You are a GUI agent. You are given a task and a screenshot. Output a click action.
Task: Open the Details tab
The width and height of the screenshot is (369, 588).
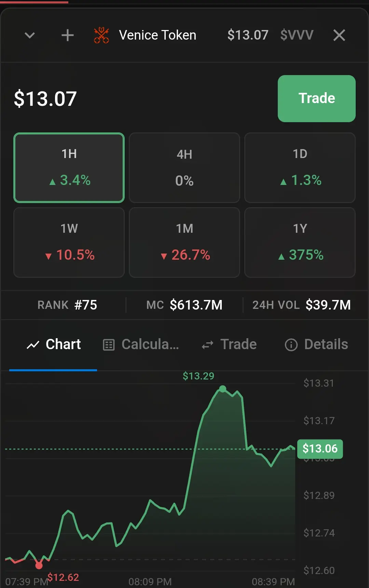[316, 345]
